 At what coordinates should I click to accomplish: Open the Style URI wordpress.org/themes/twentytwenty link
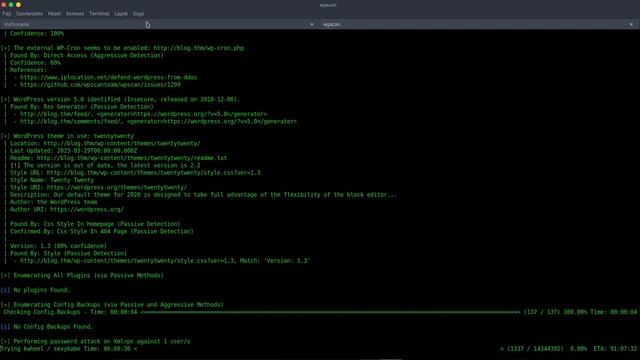tap(117, 187)
